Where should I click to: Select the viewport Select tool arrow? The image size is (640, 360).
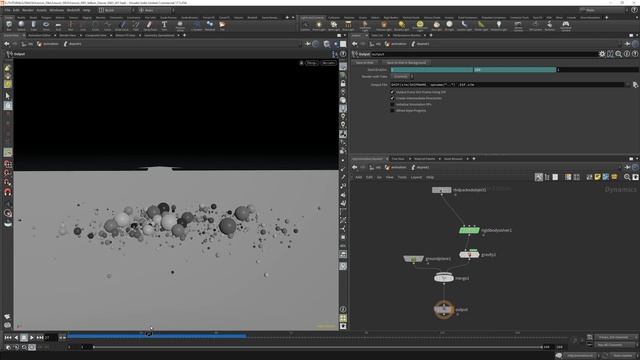pos(8,96)
